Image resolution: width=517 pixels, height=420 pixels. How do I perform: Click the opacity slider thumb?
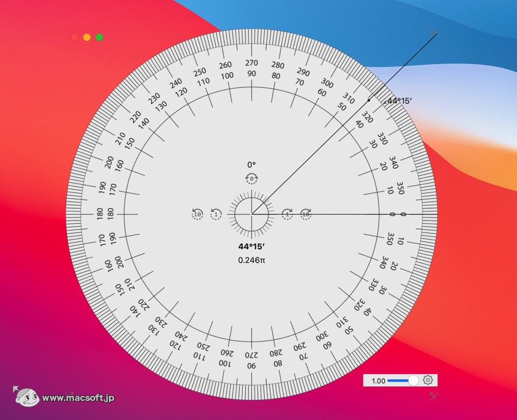pos(413,380)
